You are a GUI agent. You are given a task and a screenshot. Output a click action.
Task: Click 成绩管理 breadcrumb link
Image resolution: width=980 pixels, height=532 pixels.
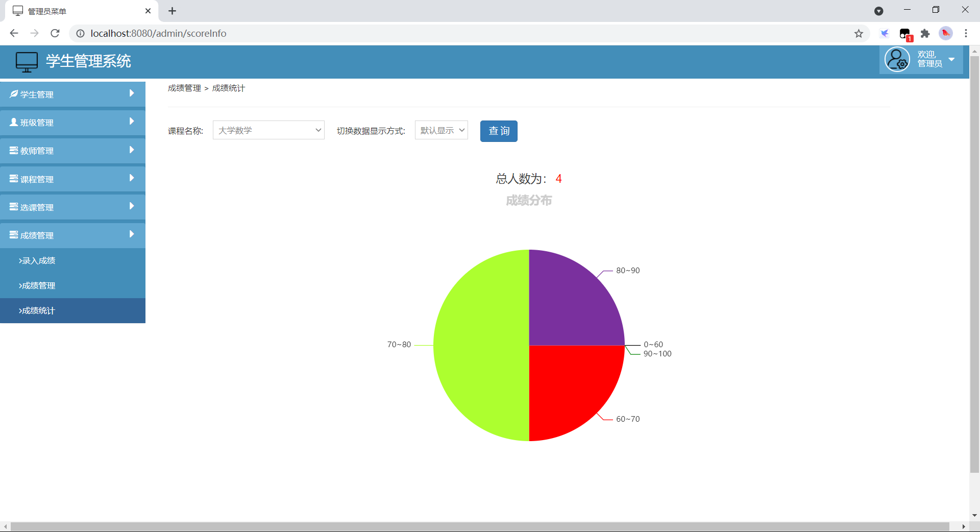[x=184, y=88]
